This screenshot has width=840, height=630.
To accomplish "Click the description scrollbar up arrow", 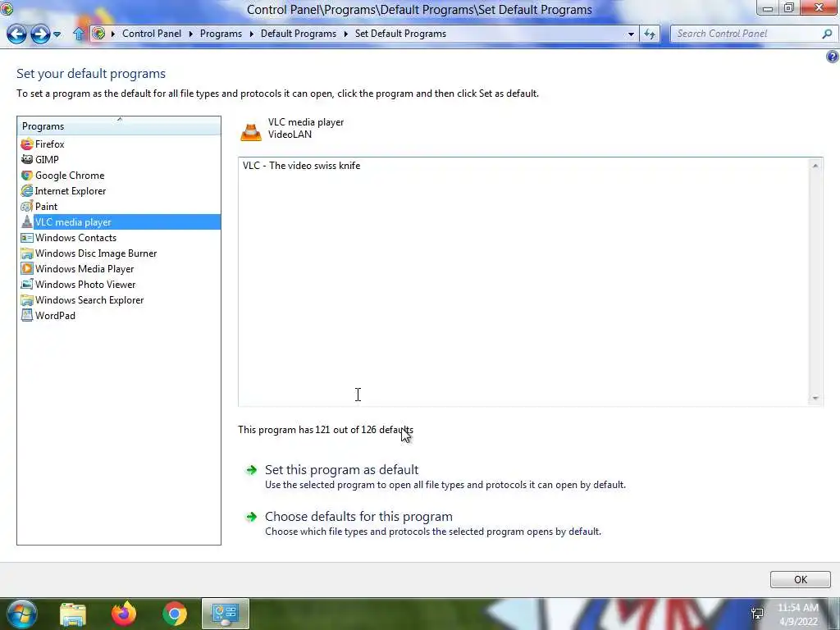I will pyautogui.click(x=815, y=166).
